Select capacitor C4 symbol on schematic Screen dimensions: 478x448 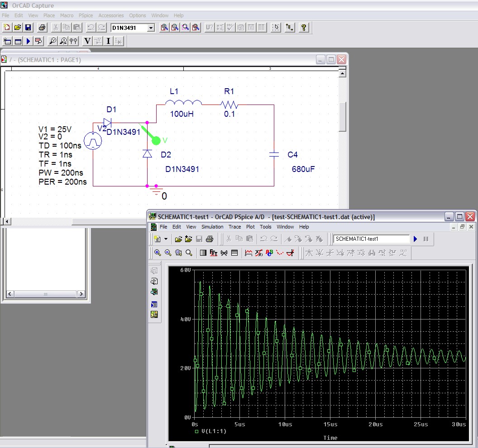(274, 155)
